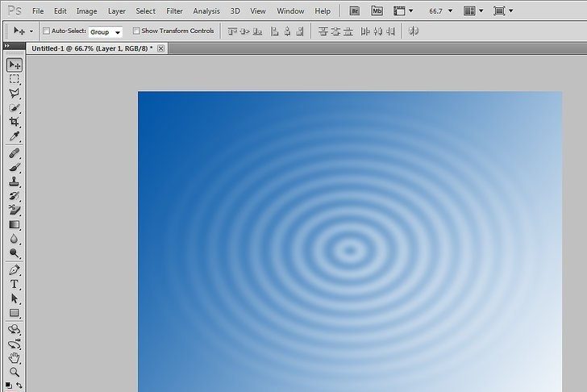This screenshot has height=392, width=587.
Task: Pick the Hand tool
Action: click(15, 358)
